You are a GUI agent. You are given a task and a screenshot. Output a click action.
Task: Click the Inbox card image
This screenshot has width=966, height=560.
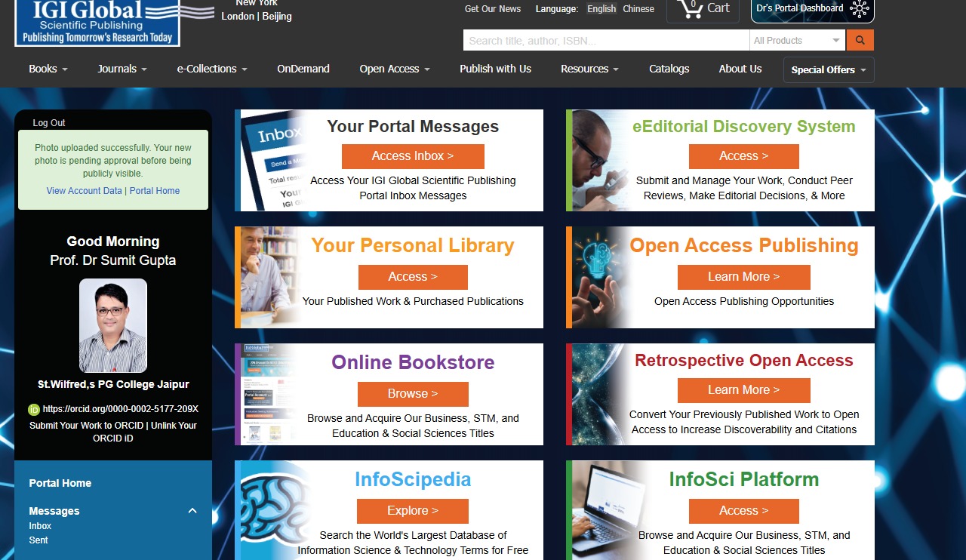[272, 160]
